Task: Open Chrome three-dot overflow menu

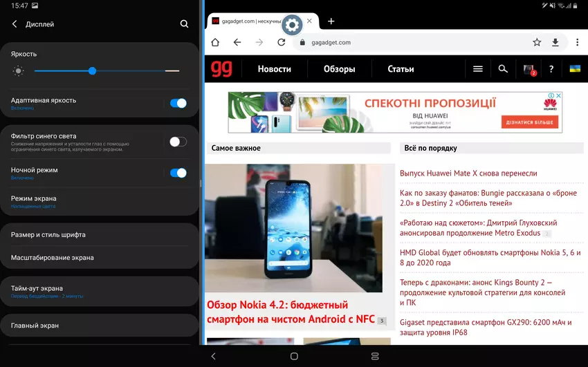Action: tap(578, 42)
